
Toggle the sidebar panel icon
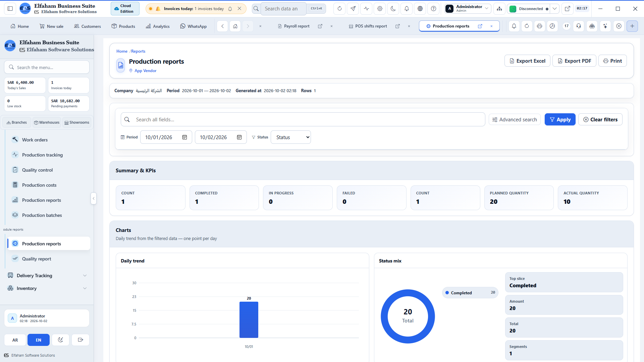10,9
